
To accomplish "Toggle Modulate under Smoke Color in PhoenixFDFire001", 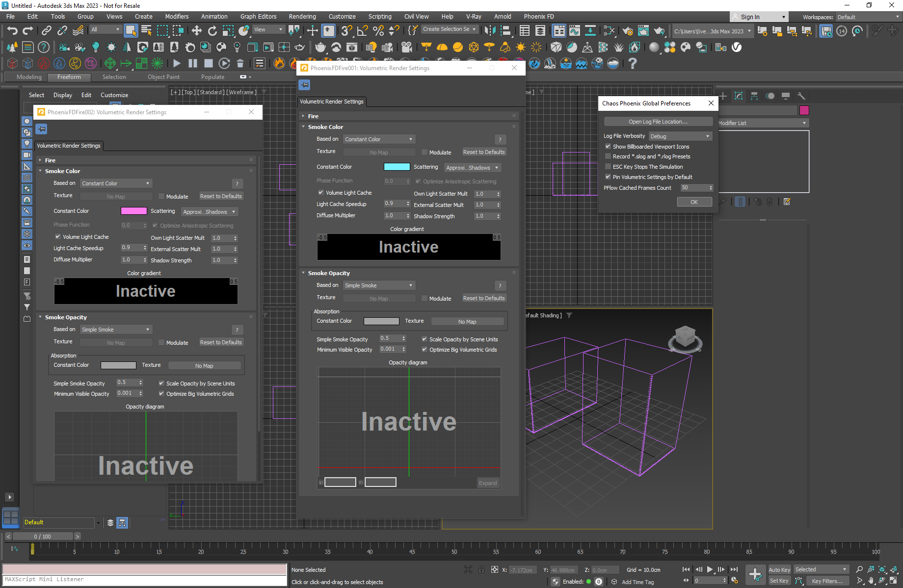I will pyautogui.click(x=425, y=153).
